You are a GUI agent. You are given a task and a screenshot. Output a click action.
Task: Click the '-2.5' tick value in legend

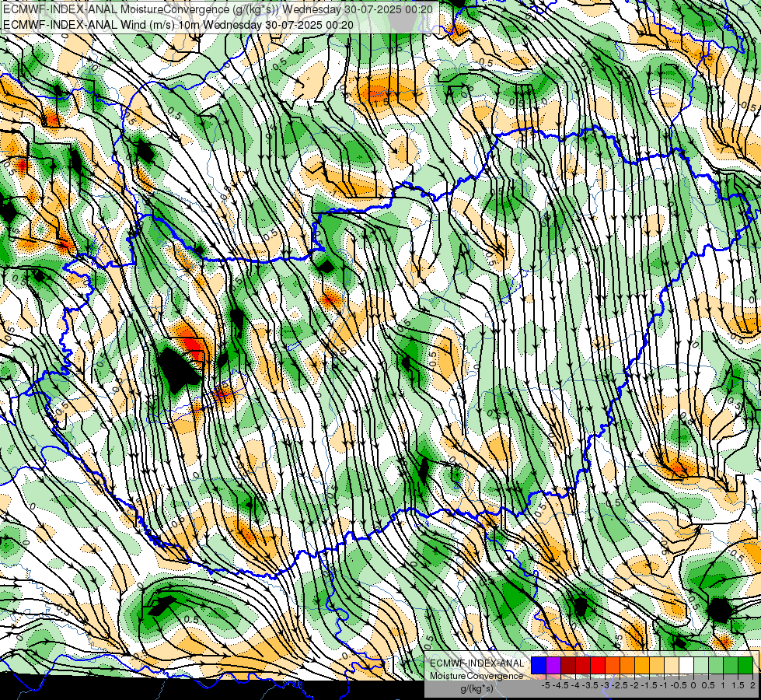[x=621, y=685]
